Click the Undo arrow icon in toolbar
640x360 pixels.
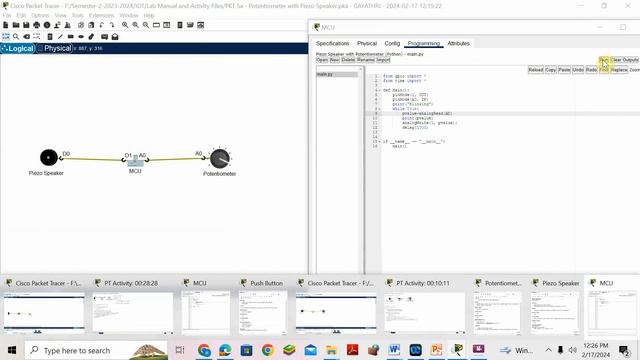(102, 25)
